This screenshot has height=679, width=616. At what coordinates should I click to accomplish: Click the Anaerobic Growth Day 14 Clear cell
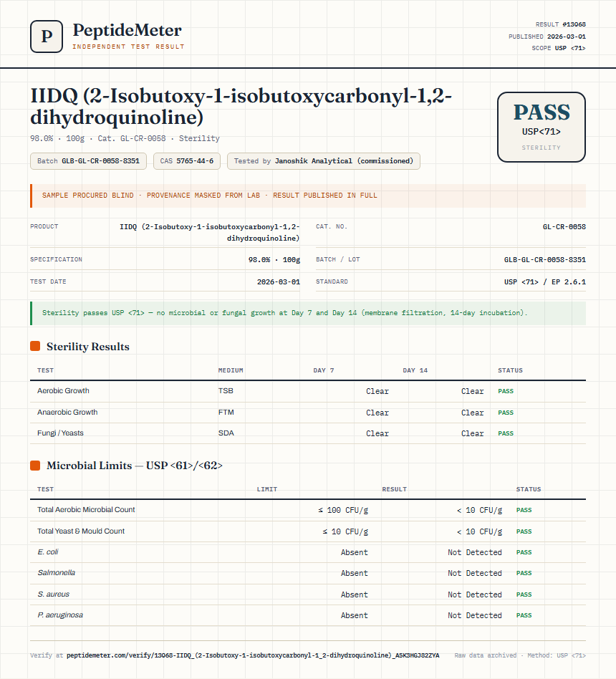(472, 413)
